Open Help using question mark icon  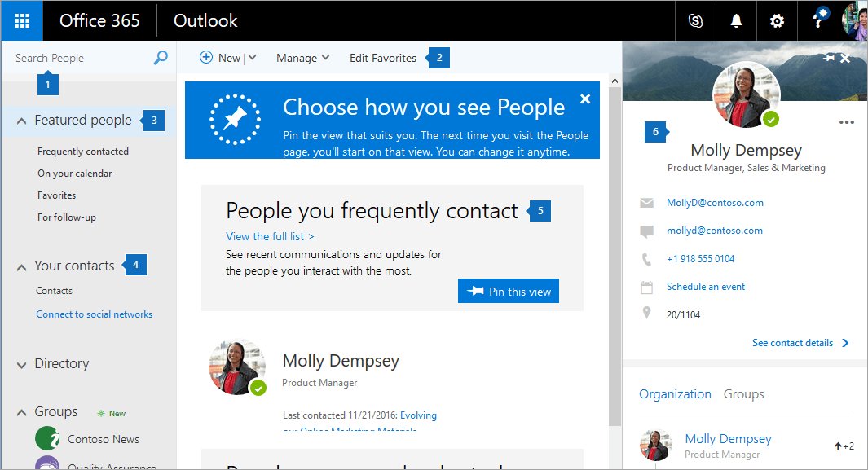pyautogui.click(x=817, y=20)
